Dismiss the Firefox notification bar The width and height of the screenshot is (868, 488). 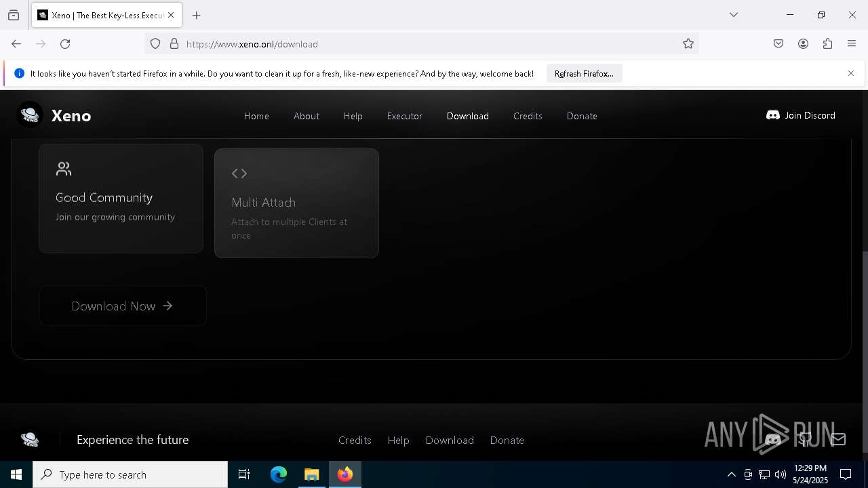pos(851,73)
